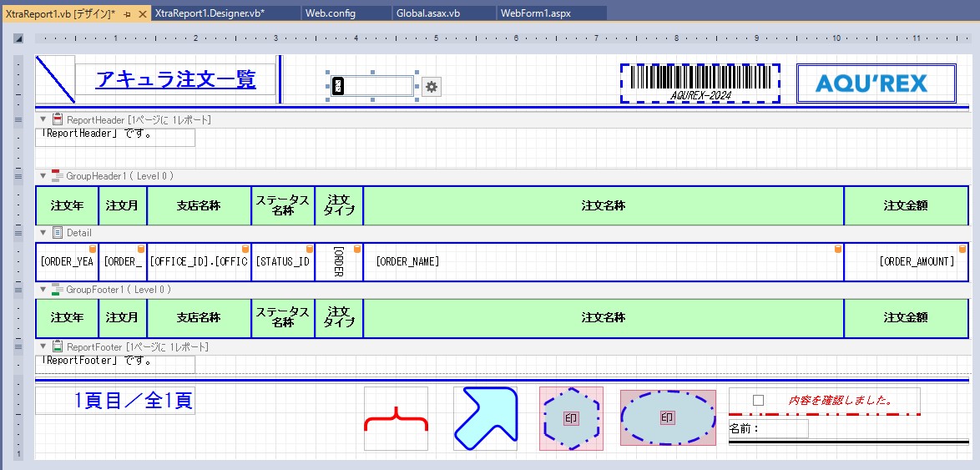
Task: Select the ellipse stamp shape
Action: (667, 417)
